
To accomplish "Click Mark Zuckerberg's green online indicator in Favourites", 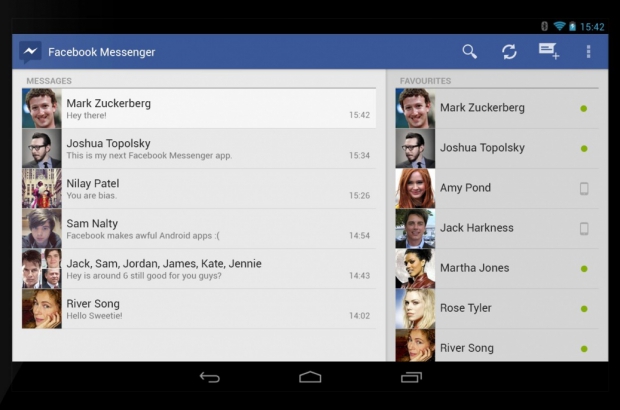I will [584, 108].
